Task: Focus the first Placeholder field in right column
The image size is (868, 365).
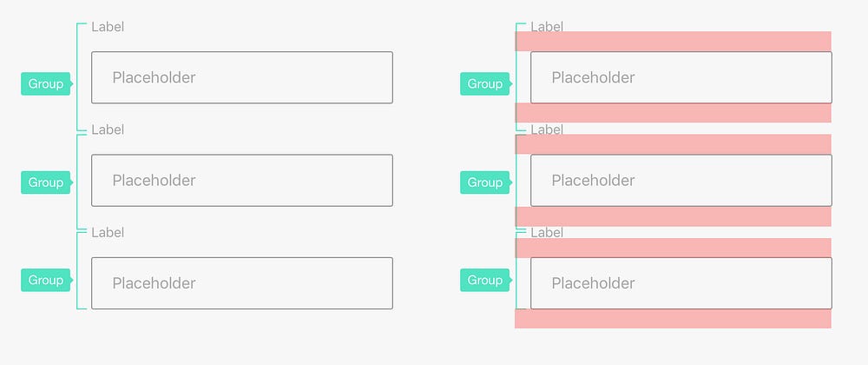Action: tap(681, 77)
